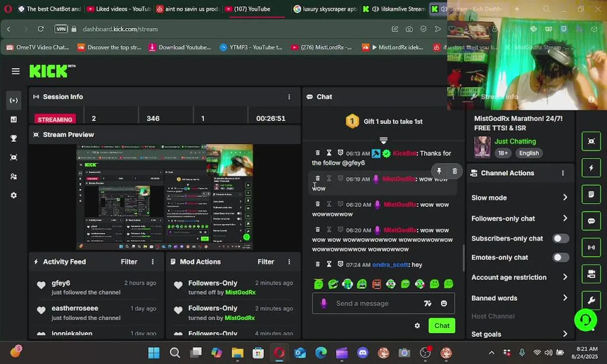This screenshot has width=607, height=364.
Task: Open the community people icon in left sidebar
Action: pyautogui.click(x=14, y=176)
